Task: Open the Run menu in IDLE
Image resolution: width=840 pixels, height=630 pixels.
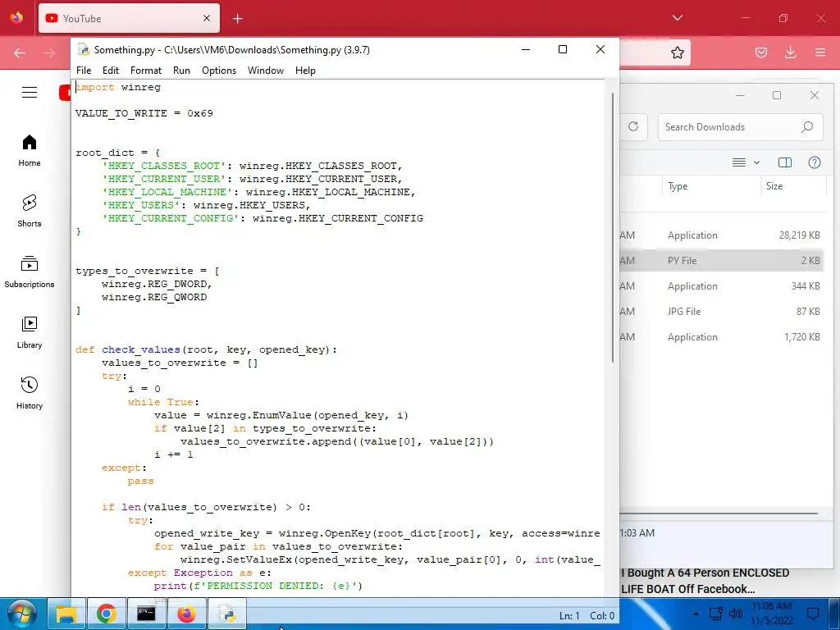Action: [x=181, y=71]
